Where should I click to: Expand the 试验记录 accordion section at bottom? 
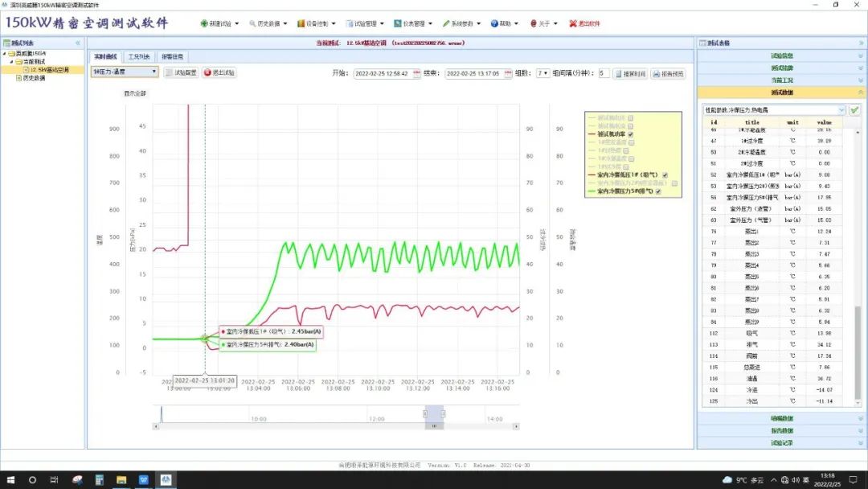781,443
